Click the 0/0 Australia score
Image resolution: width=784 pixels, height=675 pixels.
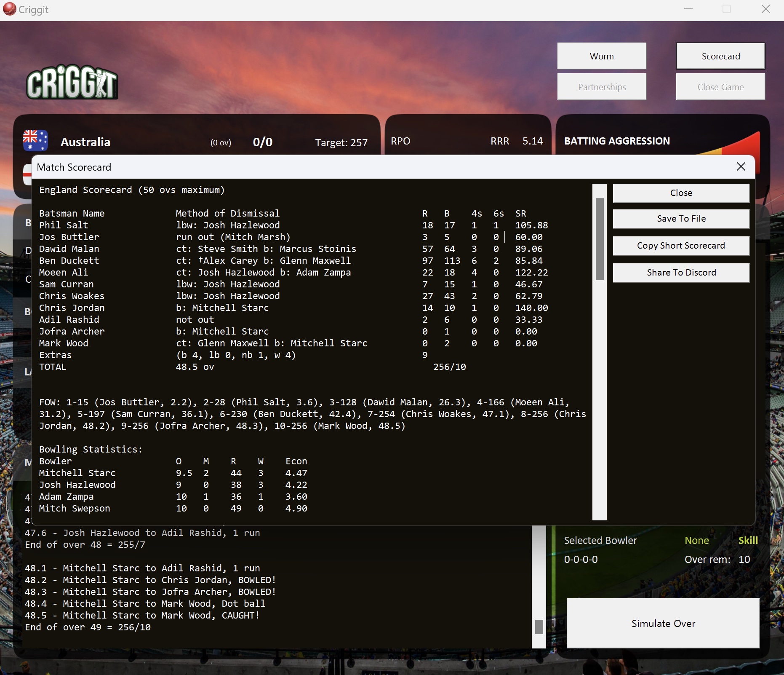pyautogui.click(x=263, y=142)
